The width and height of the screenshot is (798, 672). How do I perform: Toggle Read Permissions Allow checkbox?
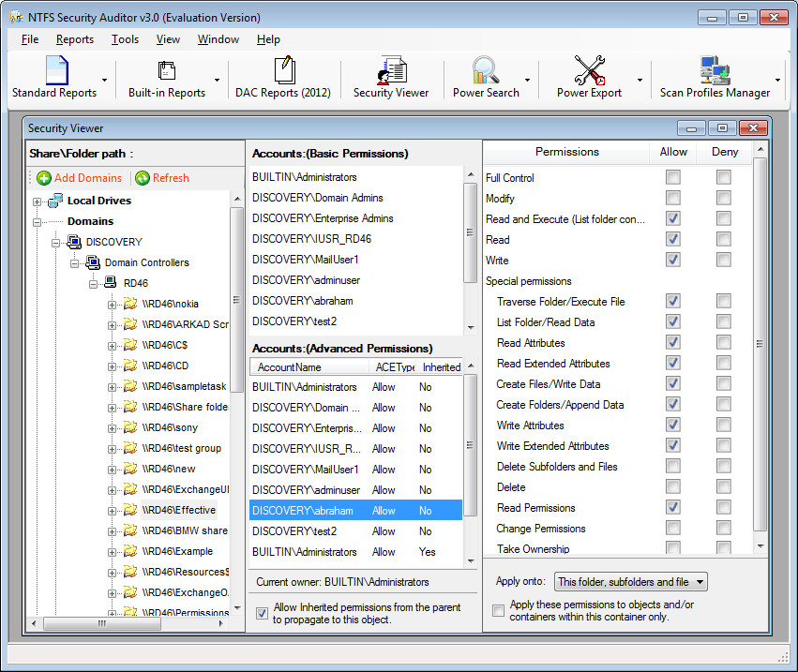pos(672,507)
